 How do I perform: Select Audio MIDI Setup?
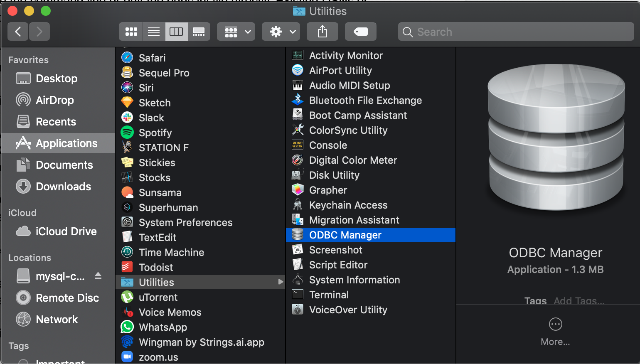pos(371,85)
